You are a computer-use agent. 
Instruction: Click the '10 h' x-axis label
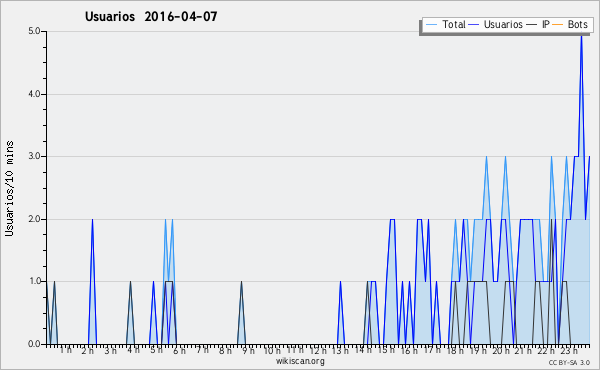tap(272, 351)
